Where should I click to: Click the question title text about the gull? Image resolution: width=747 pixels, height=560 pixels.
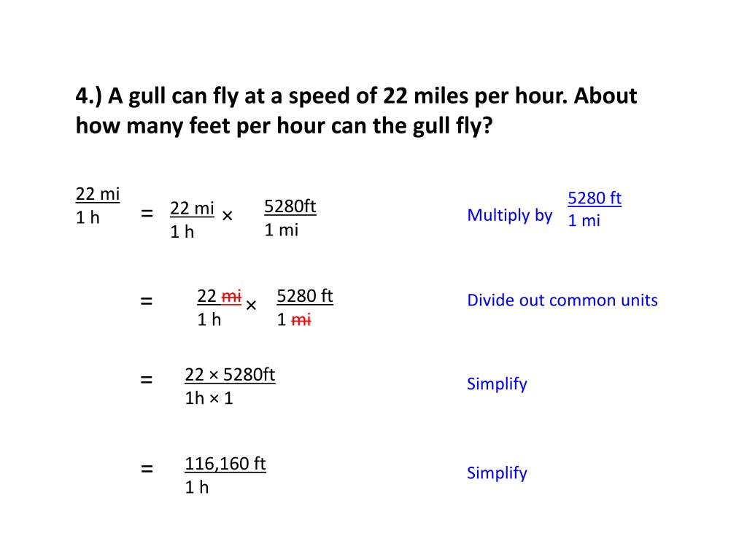pos(356,111)
